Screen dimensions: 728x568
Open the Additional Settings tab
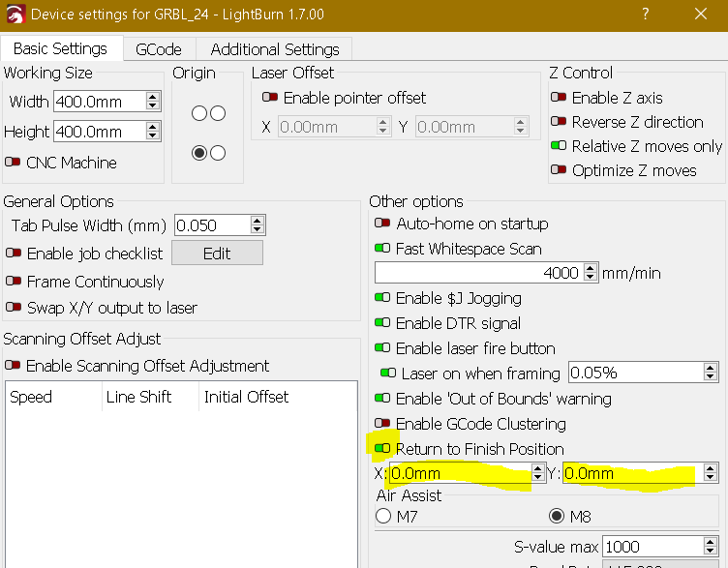pos(275,49)
